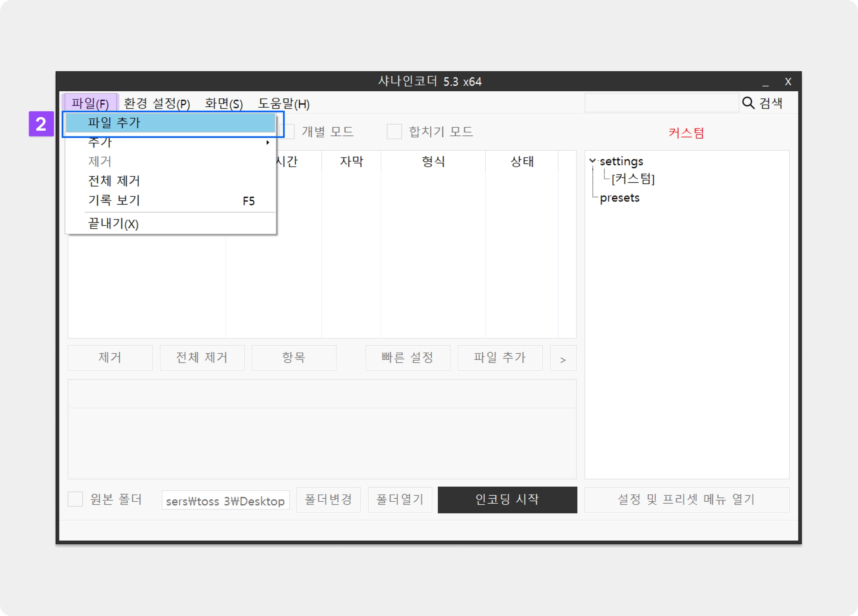Select the [커스텀] tree item
This screenshot has width=858, height=616.
click(633, 179)
